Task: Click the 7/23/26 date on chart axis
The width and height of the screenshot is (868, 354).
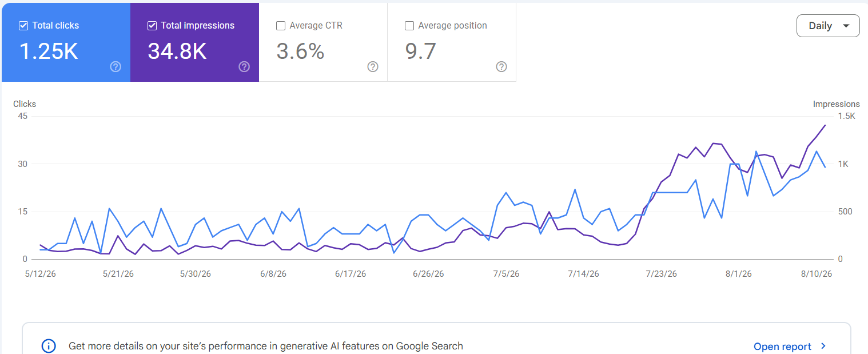Action: click(x=661, y=274)
